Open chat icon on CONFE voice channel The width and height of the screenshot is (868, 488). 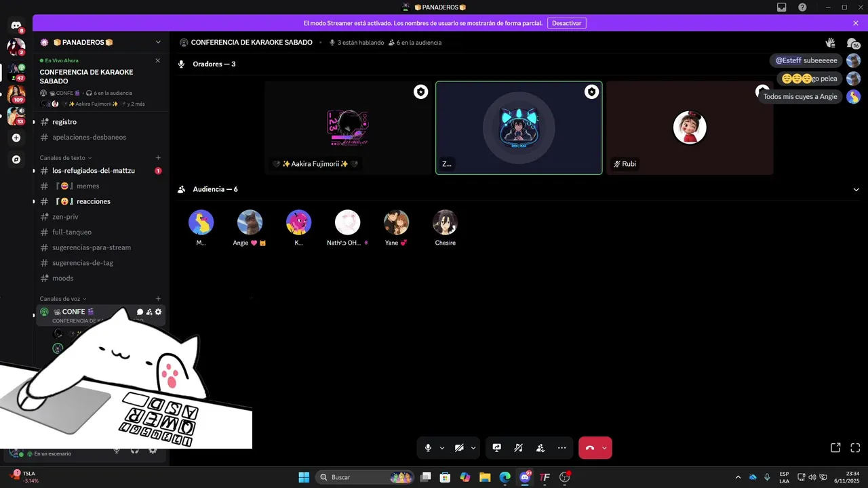(x=140, y=312)
